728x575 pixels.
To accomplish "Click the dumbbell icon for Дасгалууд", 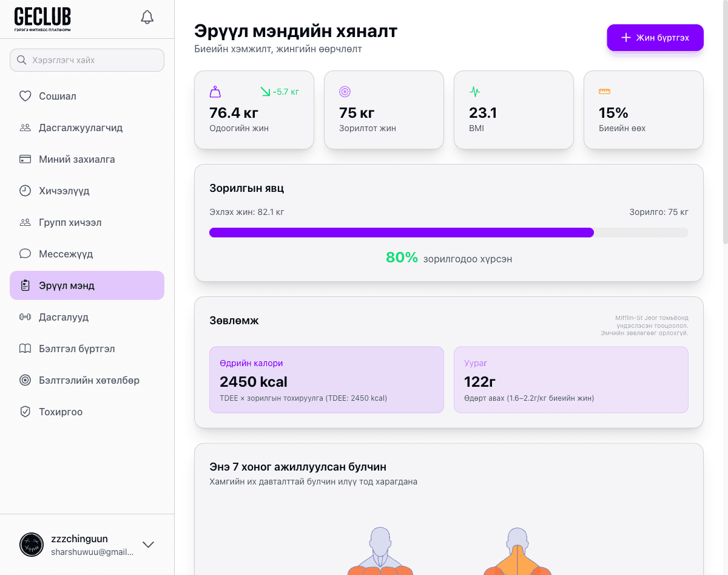I will click(x=25, y=317).
